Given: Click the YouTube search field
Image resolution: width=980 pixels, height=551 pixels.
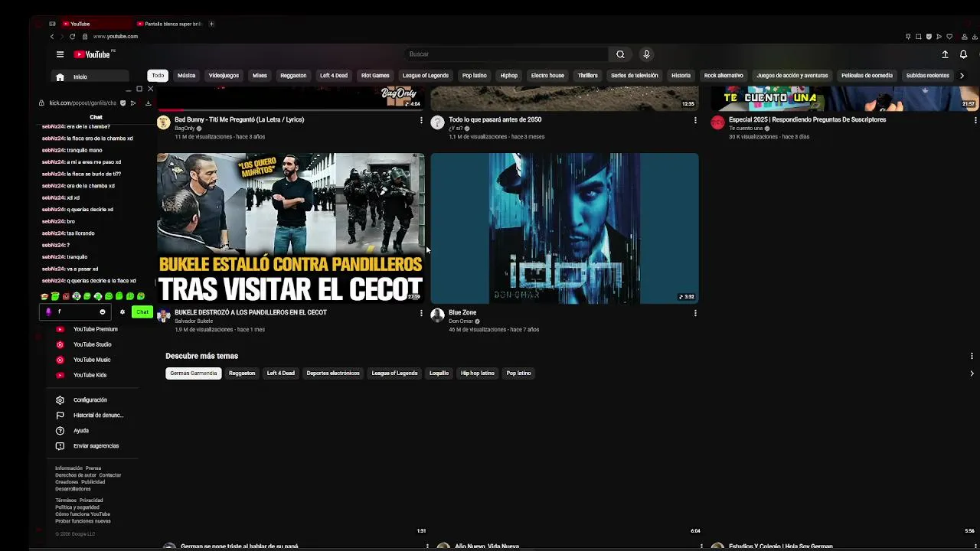Looking at the screenshot, I should pyautogui.click(x=505, y=54).
